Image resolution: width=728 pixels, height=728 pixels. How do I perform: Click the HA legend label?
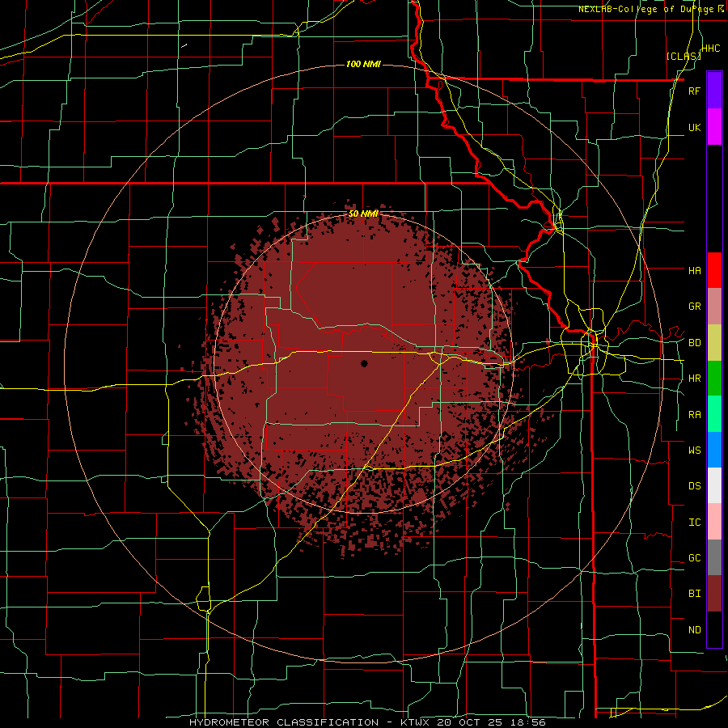[694, 270]
